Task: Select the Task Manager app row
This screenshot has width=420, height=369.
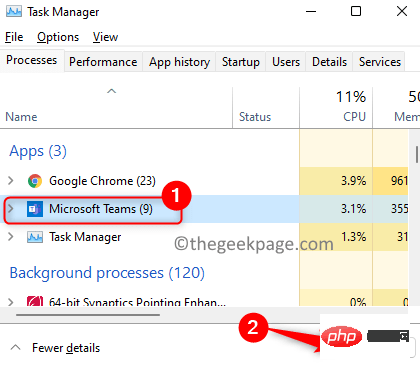Action: pos(204,237)
